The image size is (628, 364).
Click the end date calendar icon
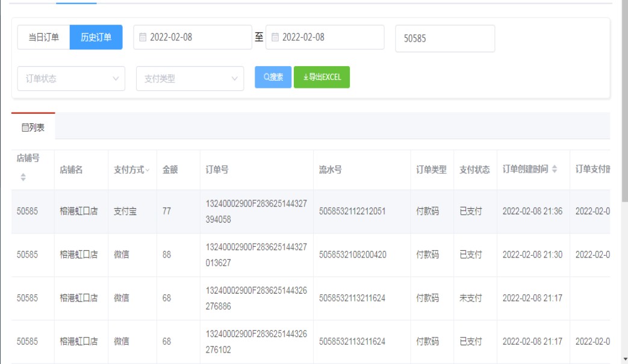click(x=275, y=37)
